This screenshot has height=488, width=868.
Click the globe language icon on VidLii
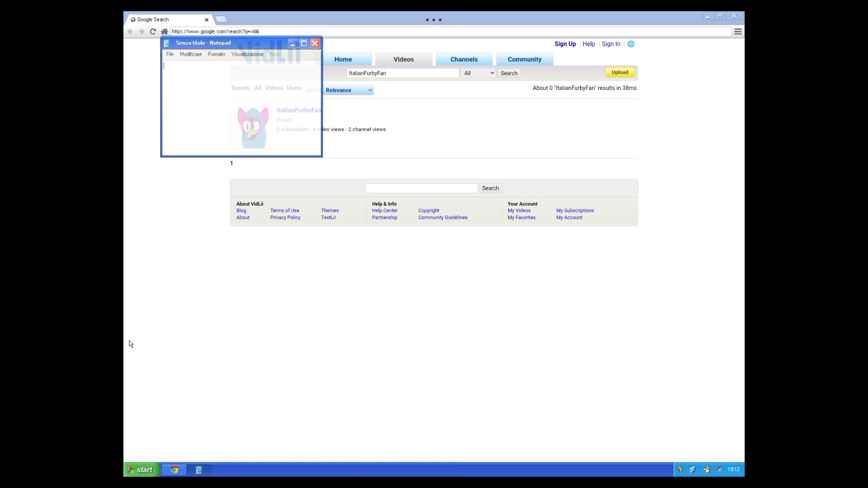631,44
